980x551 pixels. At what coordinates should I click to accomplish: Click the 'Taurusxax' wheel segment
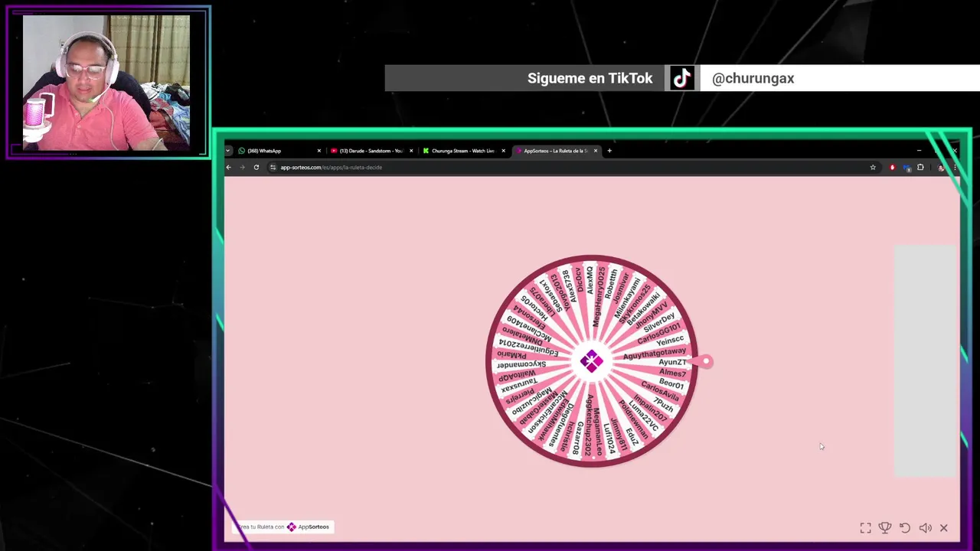pos(519,384)
